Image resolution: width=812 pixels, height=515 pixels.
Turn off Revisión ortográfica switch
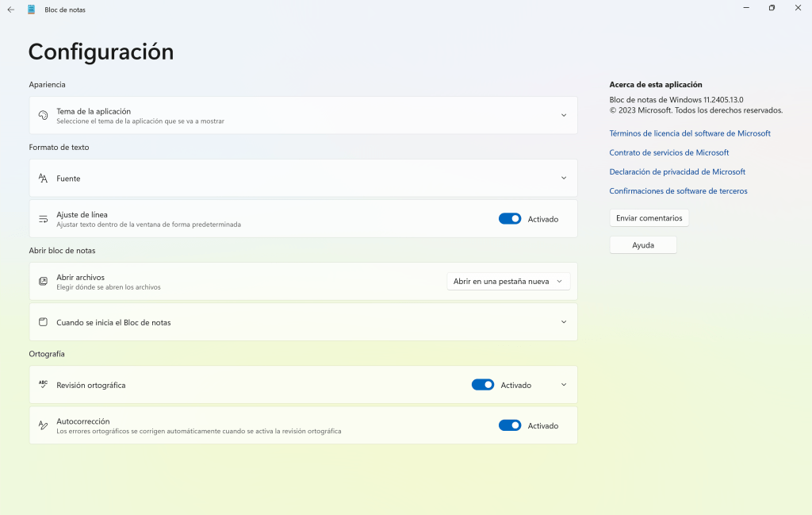[483, 385]
